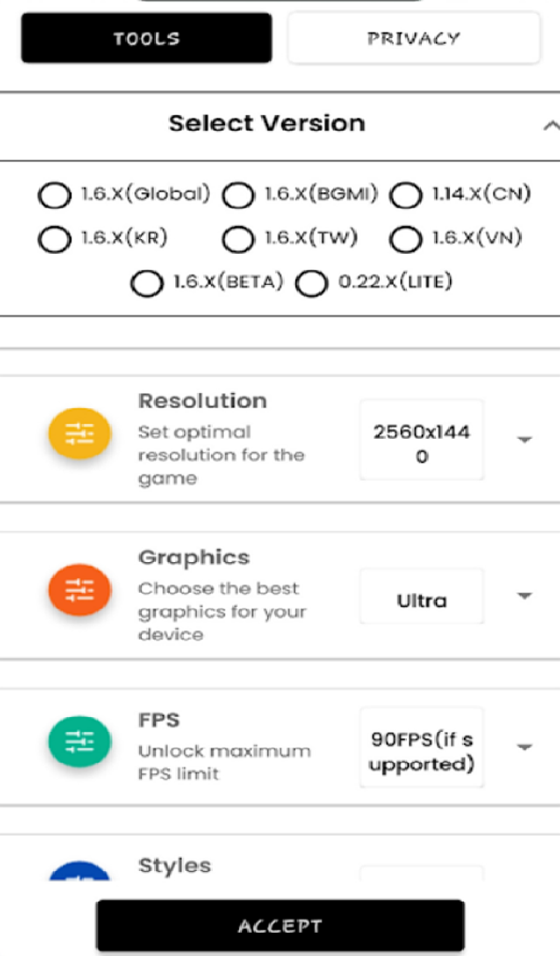Click the orange Graphics sliders icon
Image resolution: width=560 pixels, height=956 pixels.
[x=79, y=590]
